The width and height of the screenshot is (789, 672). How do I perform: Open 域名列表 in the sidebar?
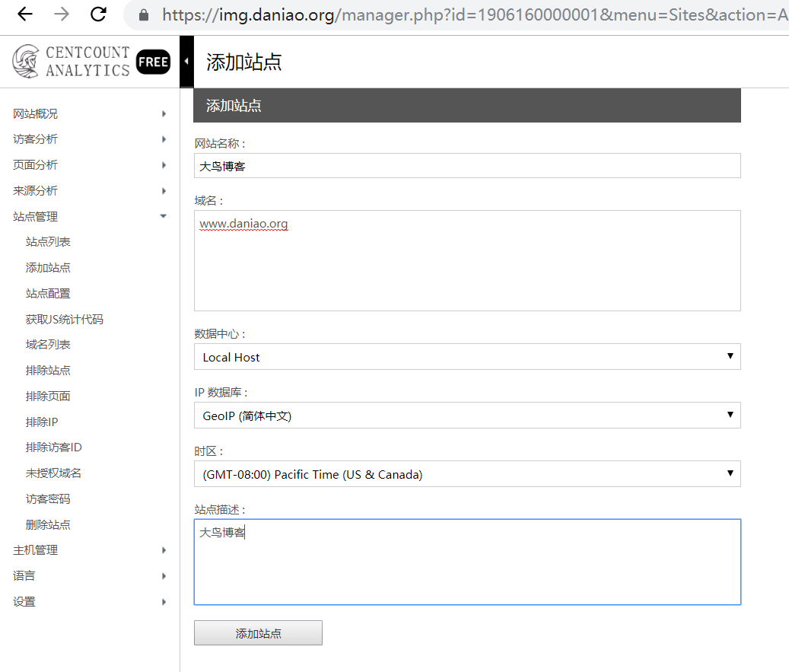coord(48,344)
